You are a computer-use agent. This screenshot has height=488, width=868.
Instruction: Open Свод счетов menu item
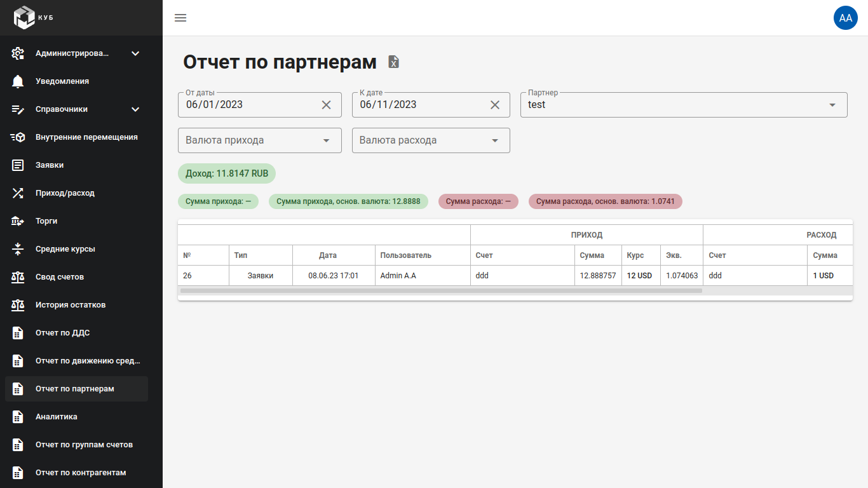[x=76, y=277]
